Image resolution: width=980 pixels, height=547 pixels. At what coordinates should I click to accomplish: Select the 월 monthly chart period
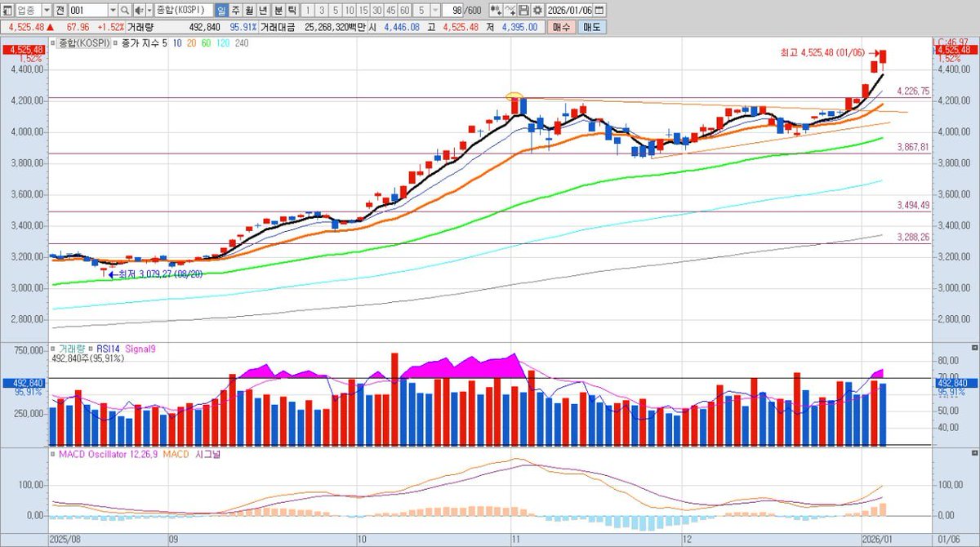click(x=248, y=11)
